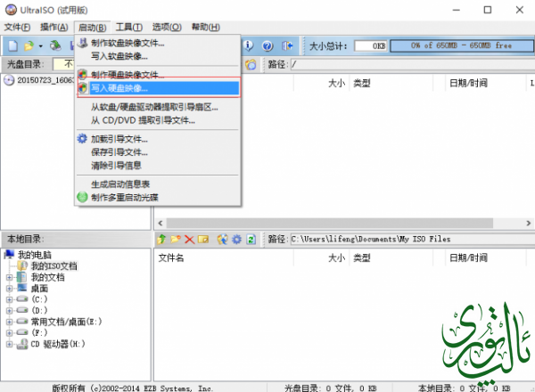Select 制作硬盘映像文件 menu entry

point(158,74)
